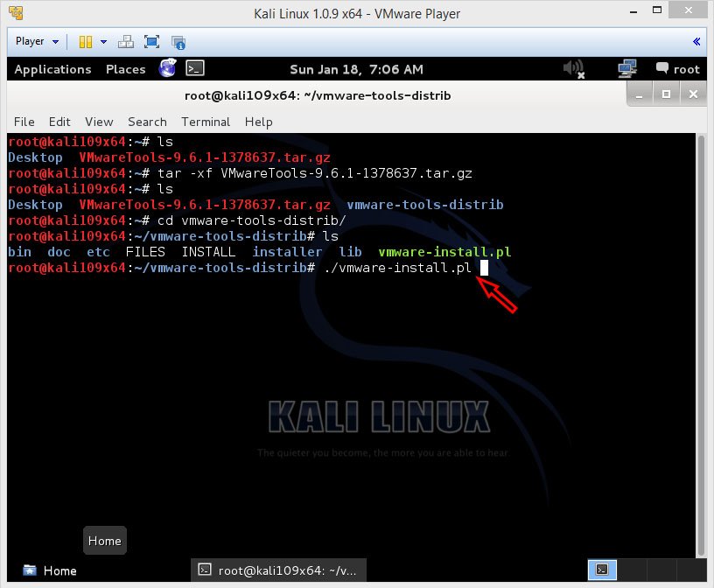Click the 'bin' directory name in listing
714x588 pixels.
pos(19,252)
